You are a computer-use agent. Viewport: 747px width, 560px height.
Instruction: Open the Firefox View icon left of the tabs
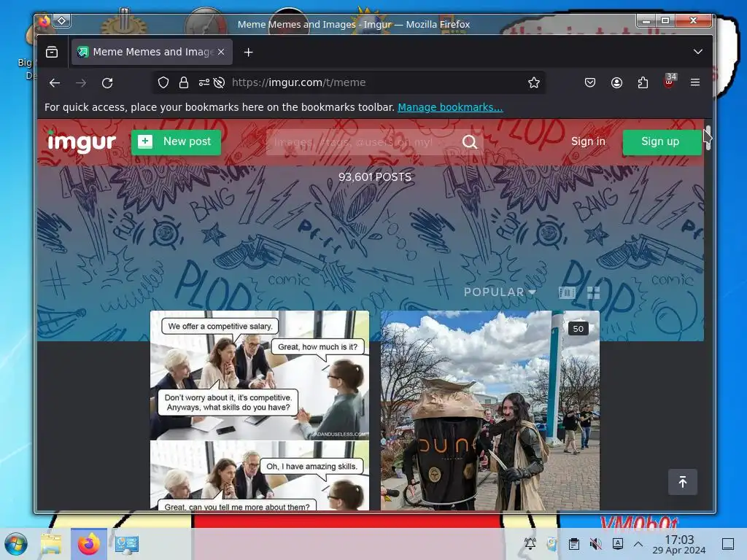coord(52,52)
